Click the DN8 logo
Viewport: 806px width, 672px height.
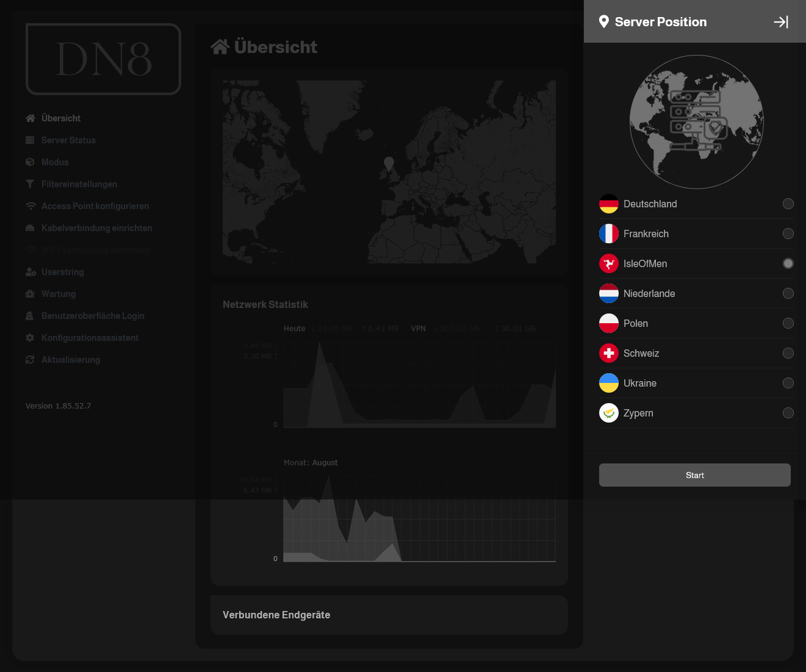click(x=103, y=59)
